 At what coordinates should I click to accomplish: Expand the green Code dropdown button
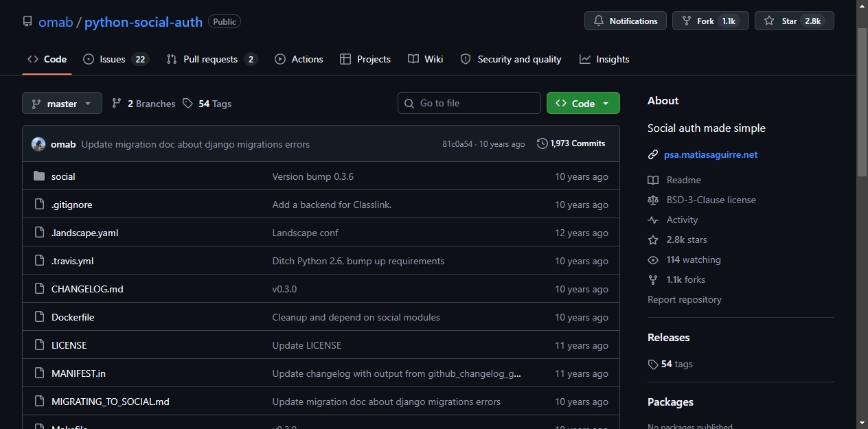583,103
